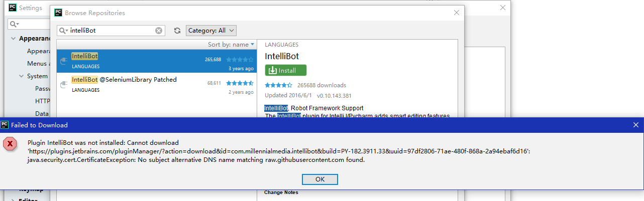
Task: Click the star rating of IntelliBot row
Action: 240,59
